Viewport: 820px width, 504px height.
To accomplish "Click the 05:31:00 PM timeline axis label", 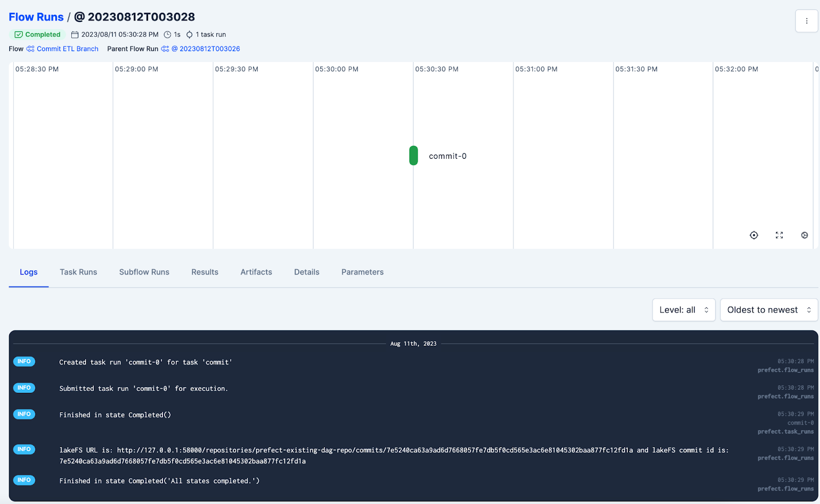I will click(x=536, y=69).
